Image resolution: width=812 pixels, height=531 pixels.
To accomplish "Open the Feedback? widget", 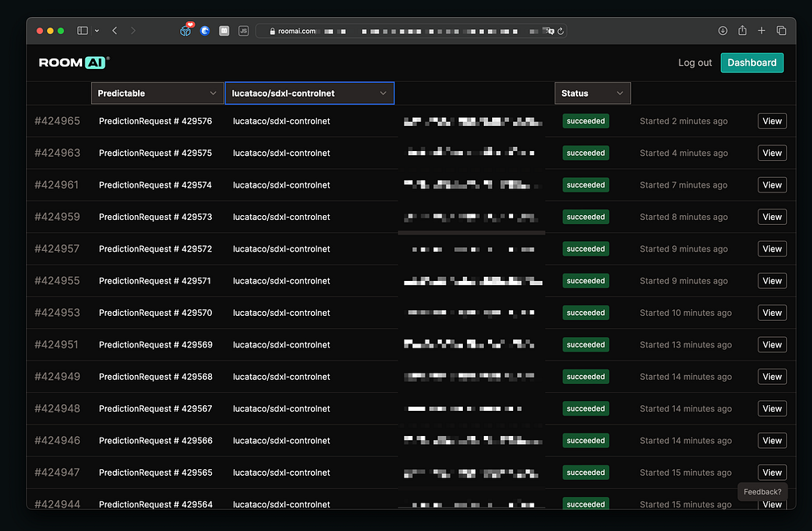I will tap(762, 491).
